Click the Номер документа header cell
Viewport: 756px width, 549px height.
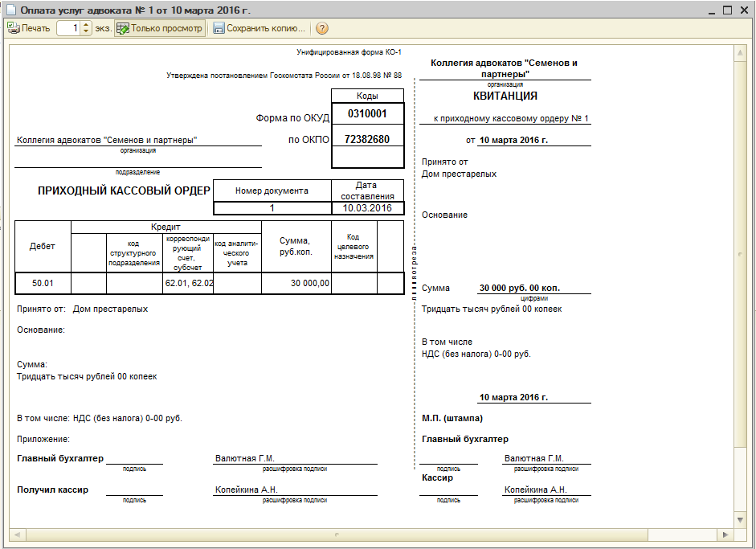coord(272,191)
